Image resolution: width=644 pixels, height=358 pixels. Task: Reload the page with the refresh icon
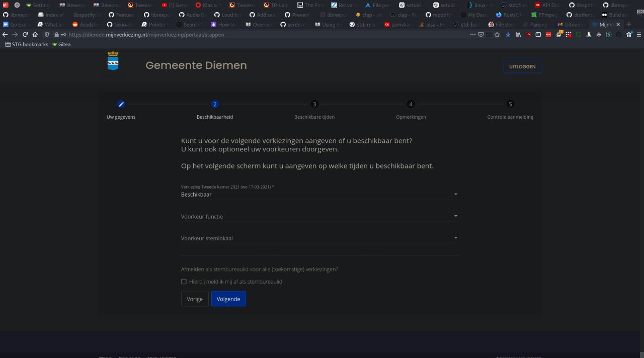tap(25, 35)
